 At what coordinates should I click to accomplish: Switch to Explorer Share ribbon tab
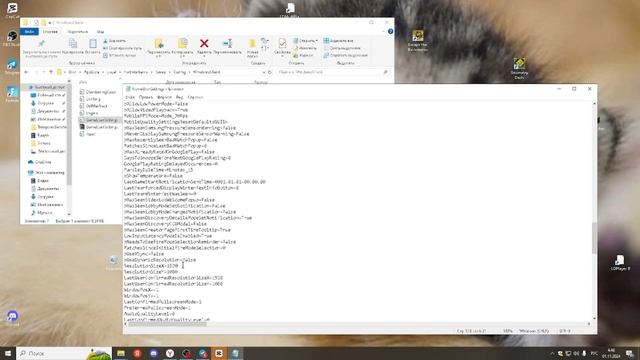coord(78,31)
